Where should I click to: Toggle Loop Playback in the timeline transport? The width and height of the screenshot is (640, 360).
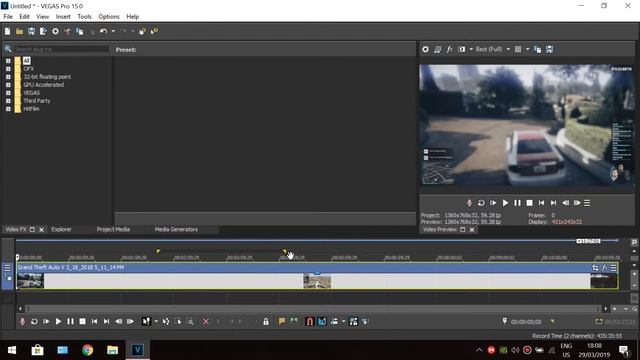point(34,322)
